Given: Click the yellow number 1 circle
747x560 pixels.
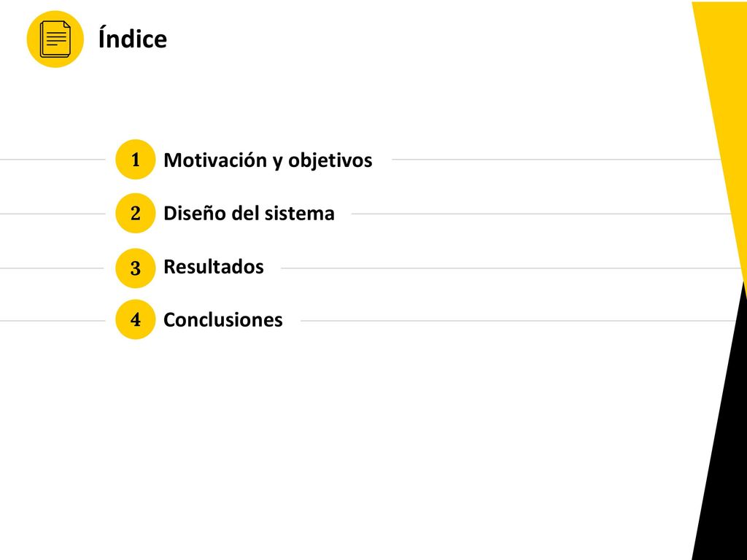Looking at the screenshot, I should pyautogui.click(x=135, y=160).
